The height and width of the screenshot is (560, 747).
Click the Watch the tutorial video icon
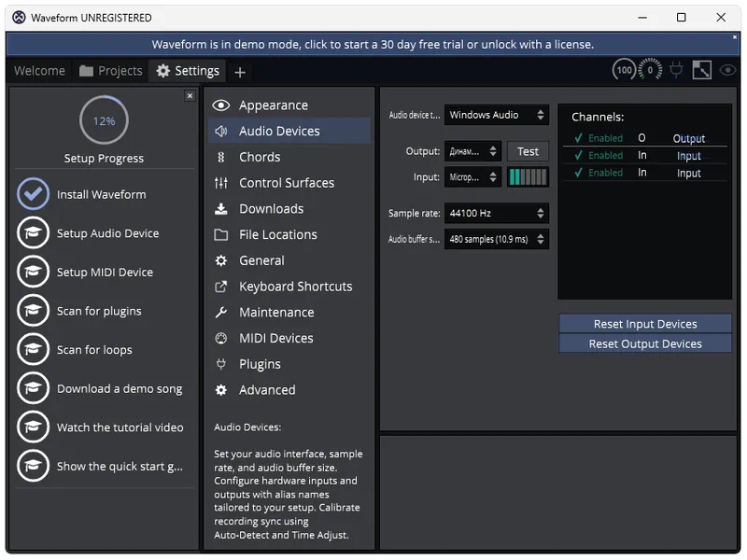[x=33, y=427]
